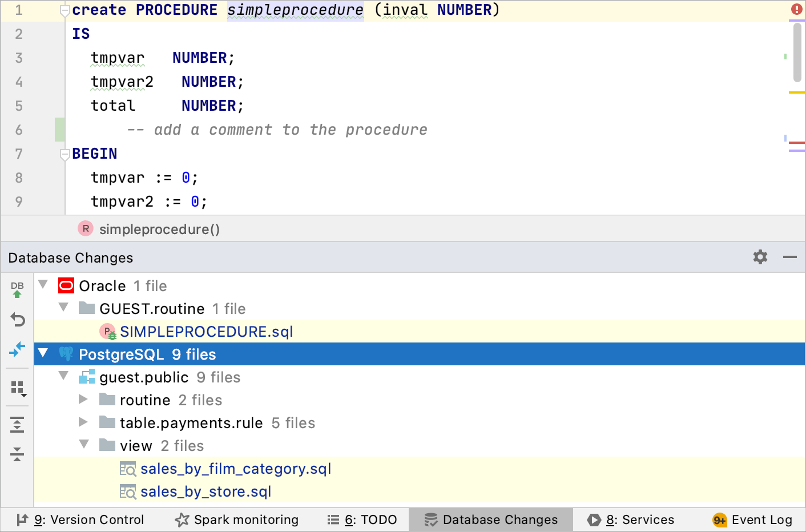The image size is (806, 532).
Task: Click the red inspection indicator above the scrollbar
Action: tap(797, 9)
